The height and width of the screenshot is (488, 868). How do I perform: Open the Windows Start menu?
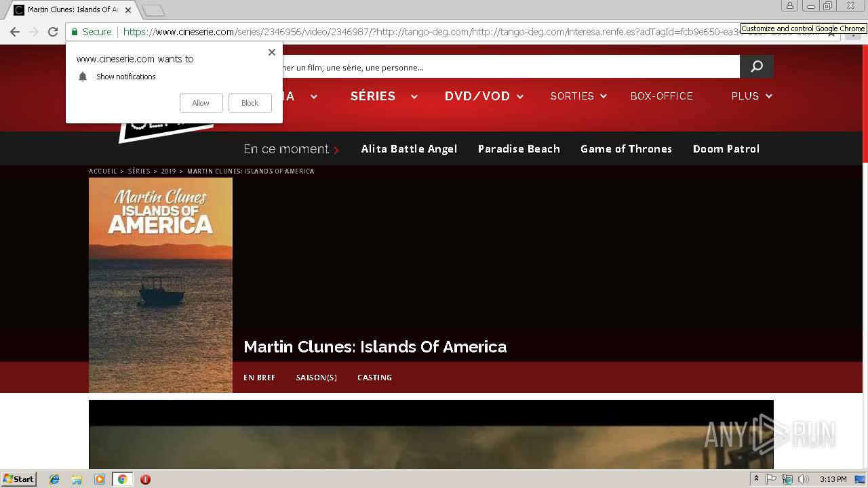click(19, 479)
